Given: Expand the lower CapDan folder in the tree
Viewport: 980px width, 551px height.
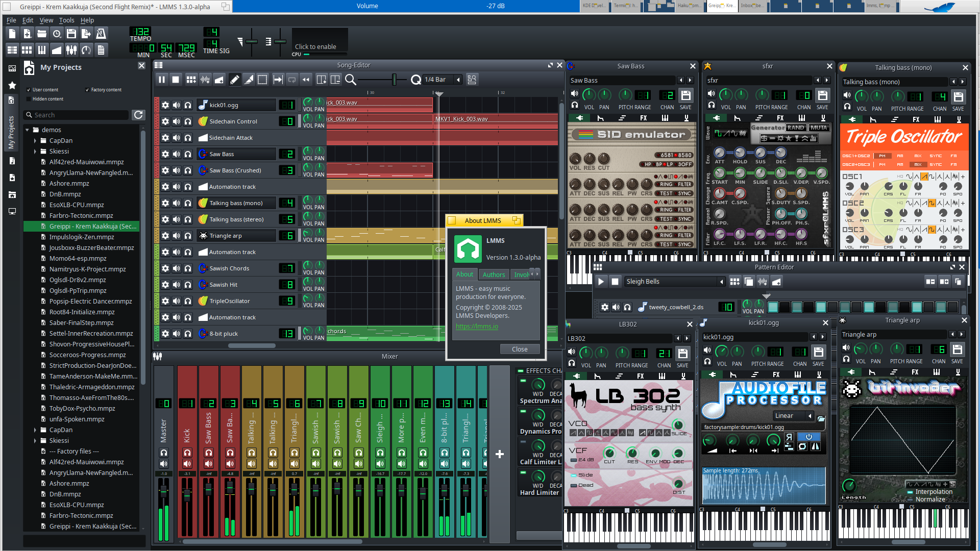Looking at the screenshot, I should [x=35, y=430].
